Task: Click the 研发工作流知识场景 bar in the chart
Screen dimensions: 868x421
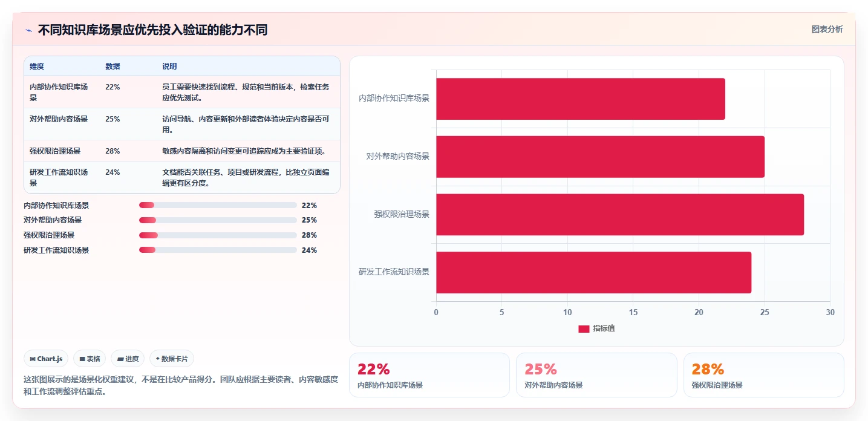Action: point(593,273)
